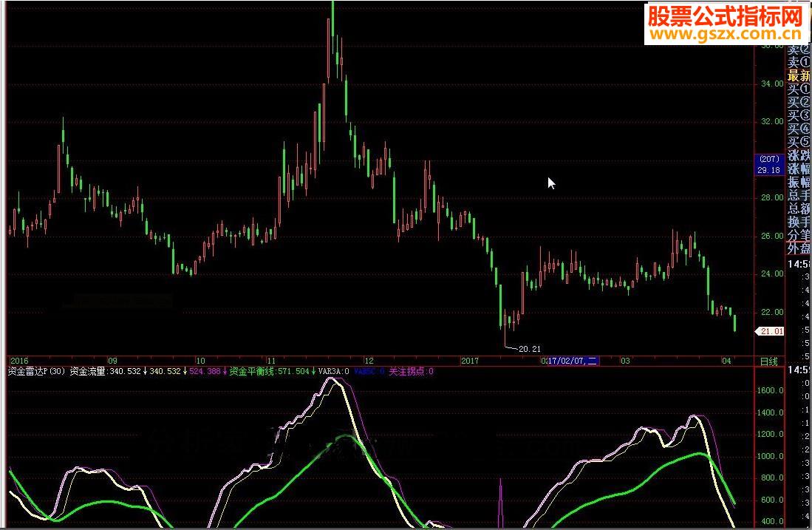This screenshot has height=530, width=812.
Task: Click the 振幅 row in quote panel
Action: click(799, 181)
